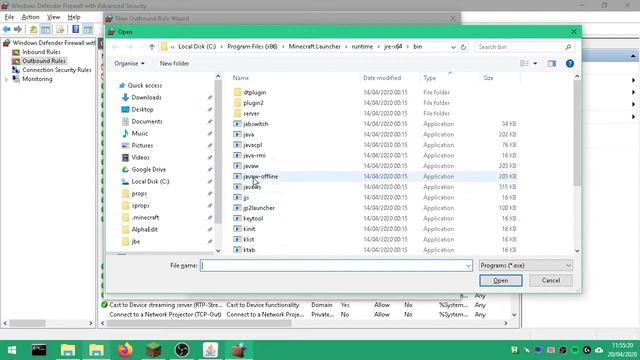The height and width of the screenshot is (360, 640).
Task: Click runtime in address breadcrumb
Action: click(x=362, y=47)
